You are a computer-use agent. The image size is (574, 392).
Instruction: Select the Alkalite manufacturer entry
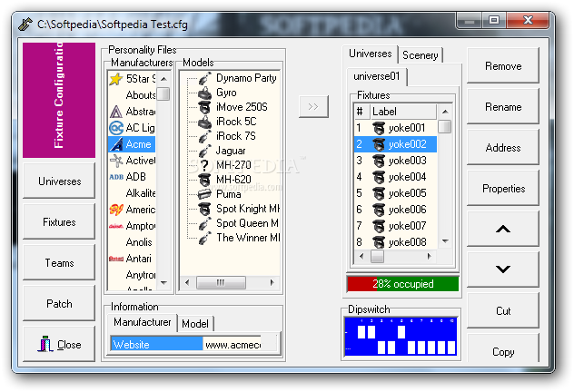coord(141,193)
